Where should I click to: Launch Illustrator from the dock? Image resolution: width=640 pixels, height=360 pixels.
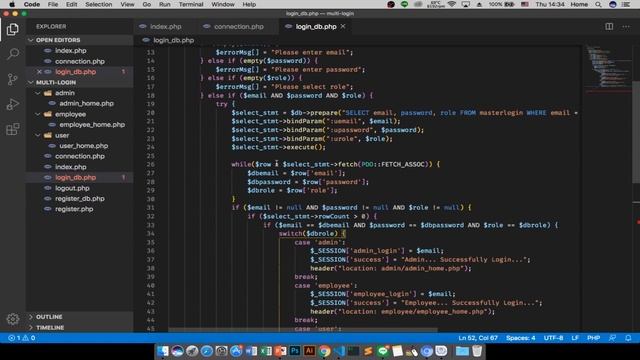tap(309, 351)
